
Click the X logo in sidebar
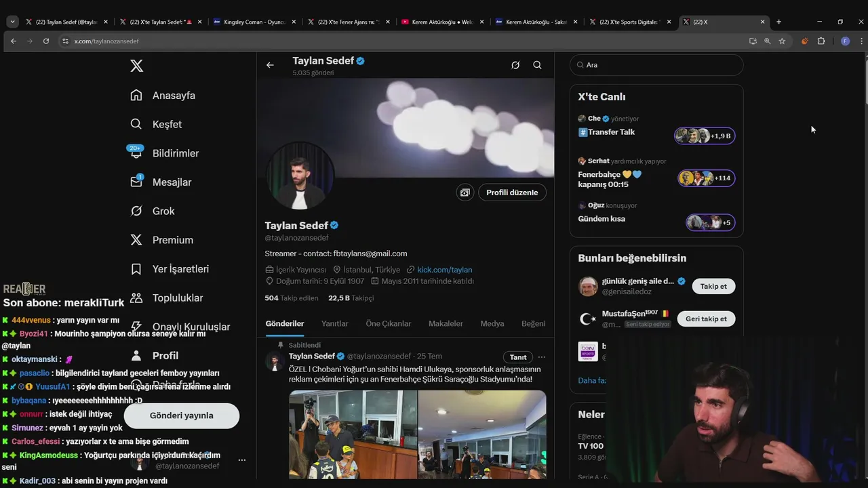pos(136,66)
